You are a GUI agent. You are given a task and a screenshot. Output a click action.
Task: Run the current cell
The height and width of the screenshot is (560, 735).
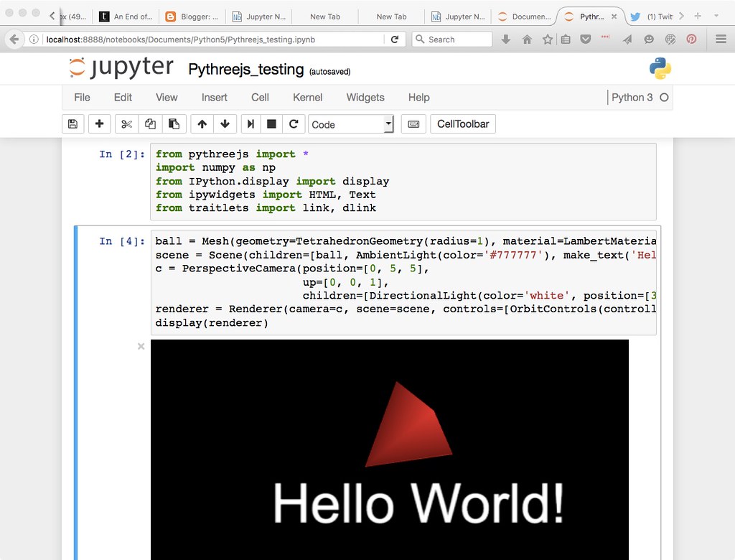(x=252, y=123)
